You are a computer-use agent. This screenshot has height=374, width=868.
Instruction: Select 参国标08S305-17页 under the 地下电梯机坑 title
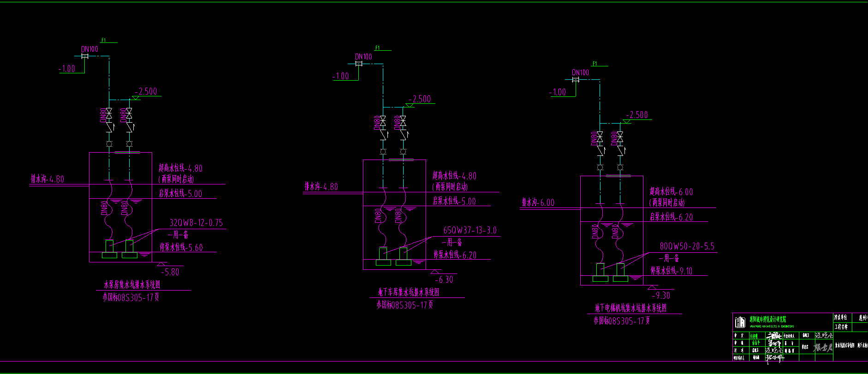click(622, 321)
